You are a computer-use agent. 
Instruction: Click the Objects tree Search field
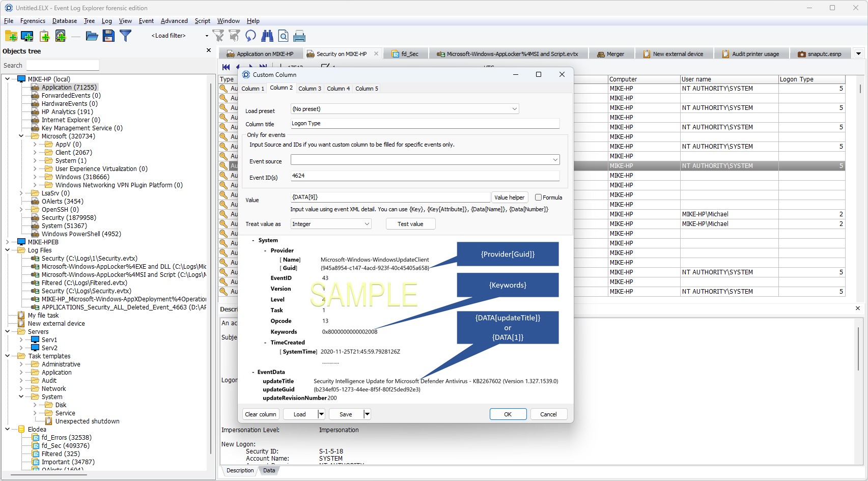point(63,66)
